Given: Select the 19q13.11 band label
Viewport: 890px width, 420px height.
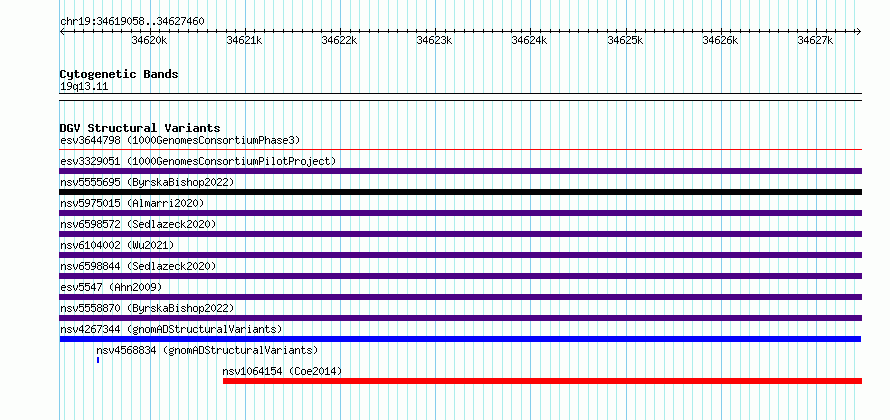Looking at the screenshot, I should (83, 87).
